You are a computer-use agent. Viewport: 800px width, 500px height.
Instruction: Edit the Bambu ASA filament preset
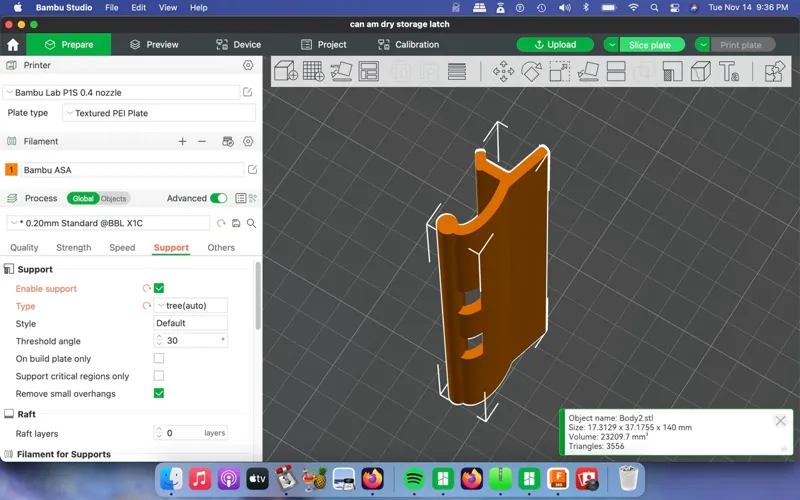click(x=253, y=169)
